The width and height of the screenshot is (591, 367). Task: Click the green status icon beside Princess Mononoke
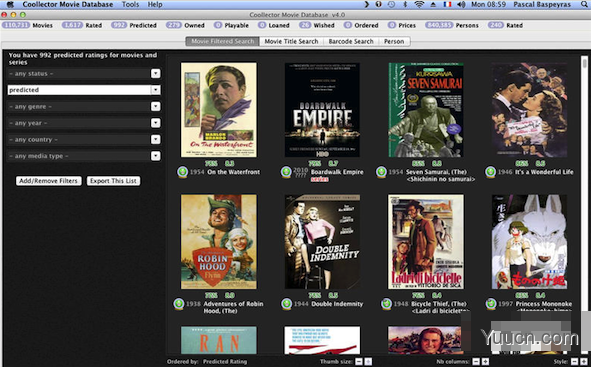pyautogui.click(x=491, y=304)
